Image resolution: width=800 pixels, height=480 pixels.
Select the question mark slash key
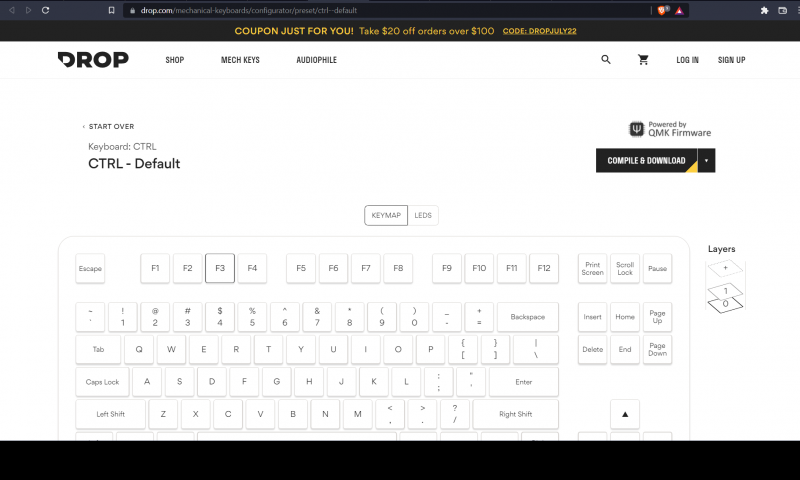pyautogui.click(x=455, y=414)
